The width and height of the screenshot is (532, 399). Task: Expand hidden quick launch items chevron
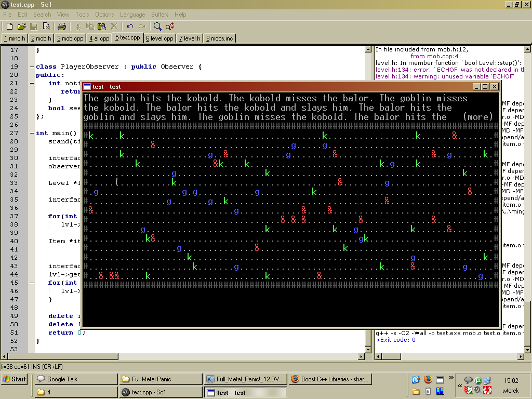[451, 377]
